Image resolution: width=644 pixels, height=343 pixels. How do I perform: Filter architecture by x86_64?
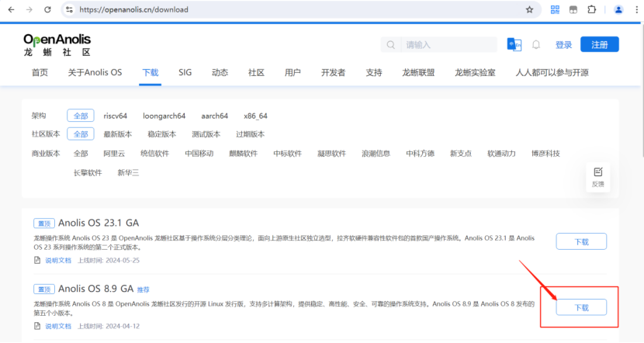tap(255, 116)
